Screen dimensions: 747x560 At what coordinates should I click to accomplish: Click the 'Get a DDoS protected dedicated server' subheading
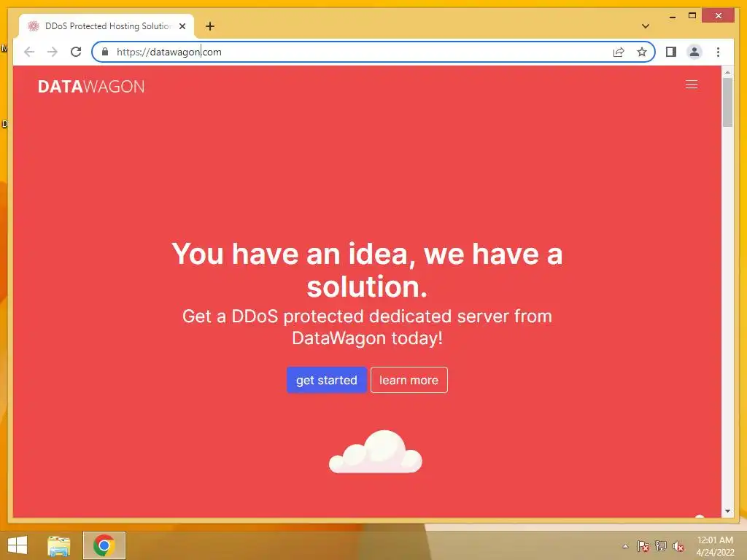pos(367,327)
